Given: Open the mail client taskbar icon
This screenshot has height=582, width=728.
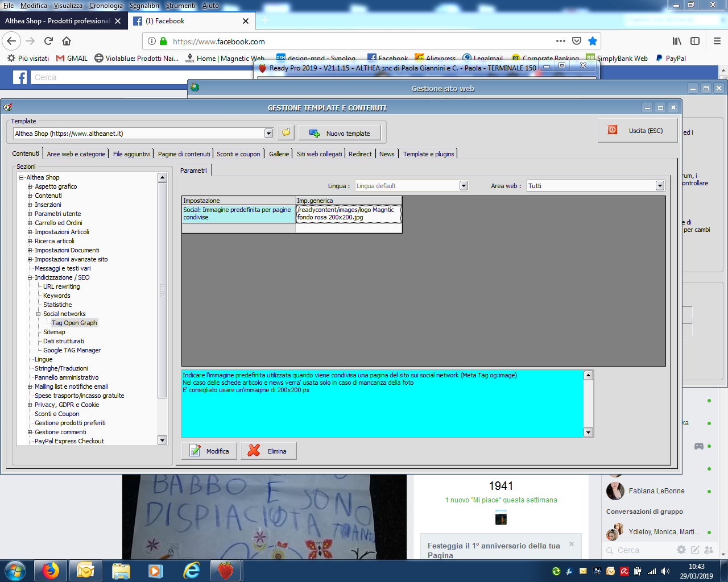Looking at the screenshot, I should (85, 570).
